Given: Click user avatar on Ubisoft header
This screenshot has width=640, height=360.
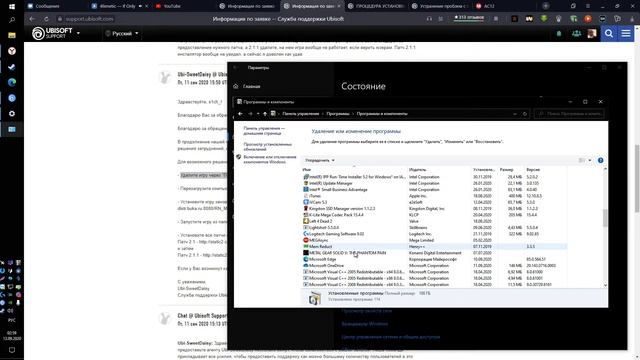Looking at the screenshot, I should 591,33.
